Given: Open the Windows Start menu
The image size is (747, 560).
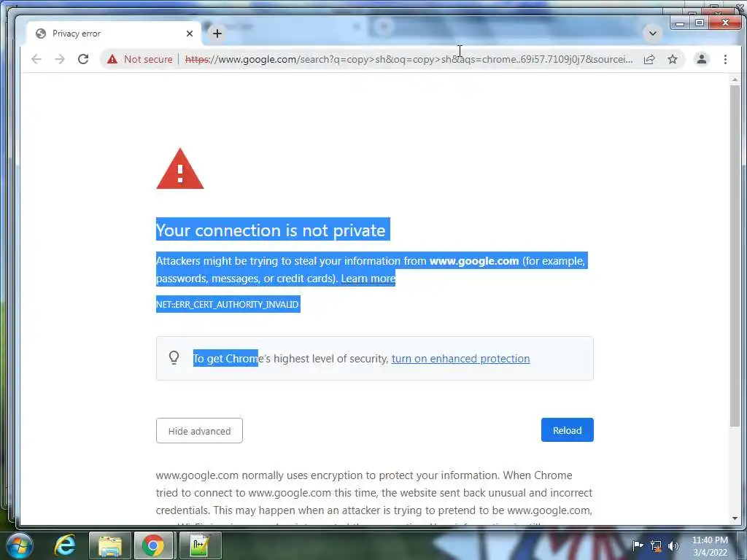Looking at the screenshot, I should point(20,545).
